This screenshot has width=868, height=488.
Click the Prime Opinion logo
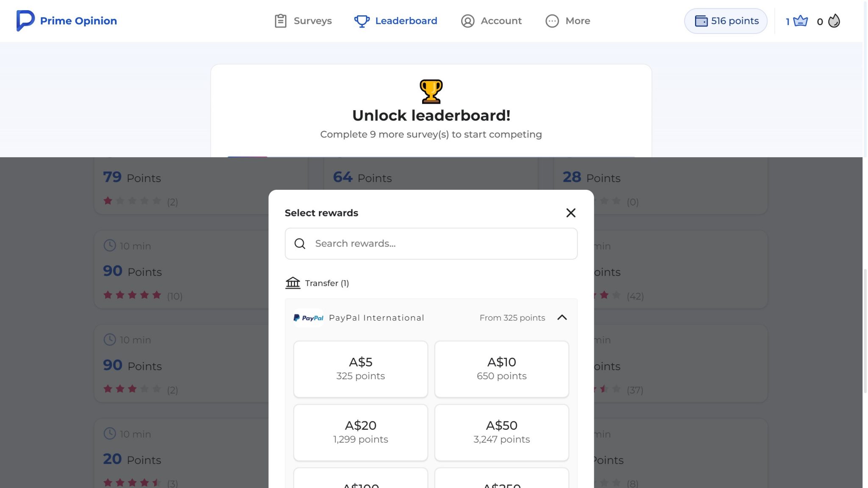point(67,20)
